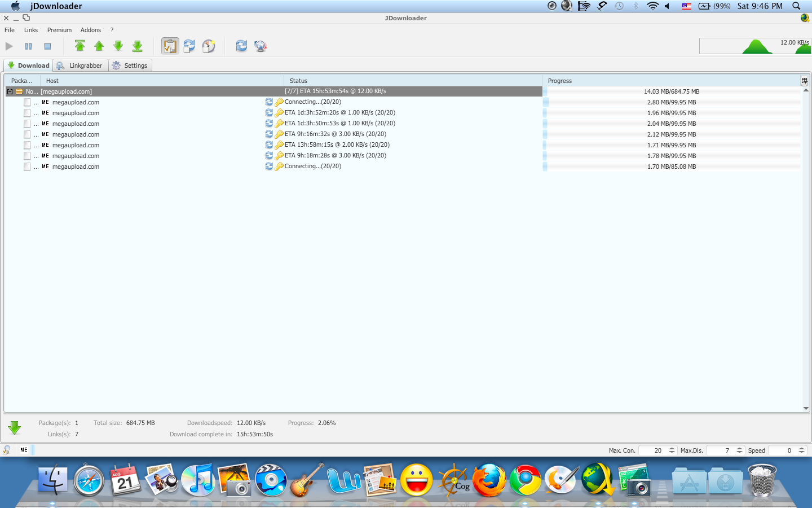Open the File menu
The height and width of the screenshot is (508, 812).
(10, 30)
